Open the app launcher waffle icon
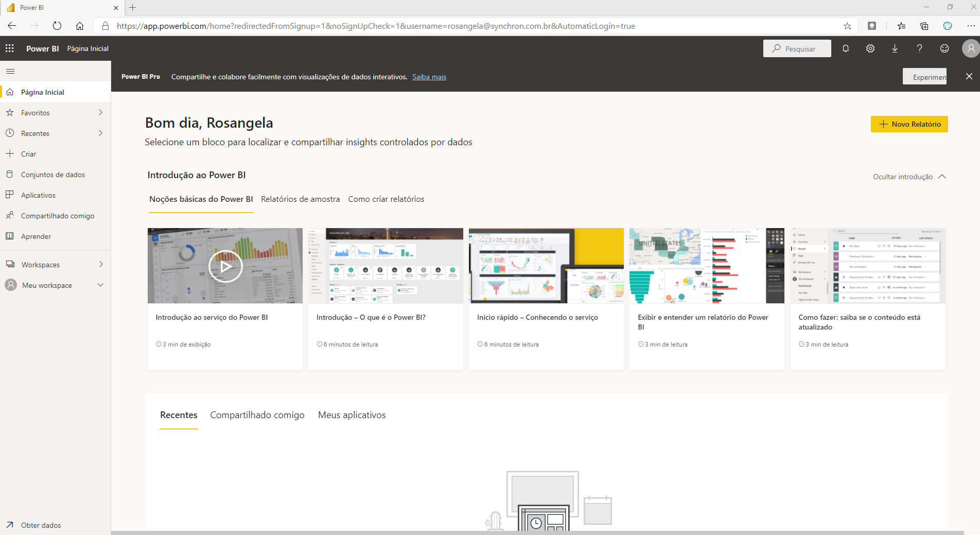 [10, 48]
